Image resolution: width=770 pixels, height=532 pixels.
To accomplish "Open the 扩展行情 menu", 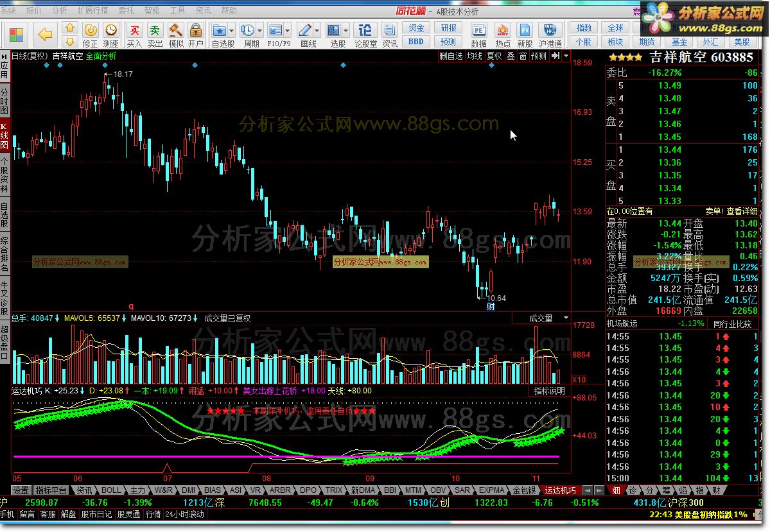I will pos(93,10).
